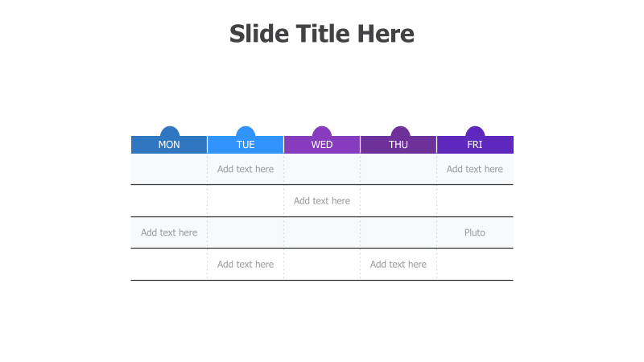Click Add text here in WED second row
This screenshot has height=362, width=644.
[322, 200]
